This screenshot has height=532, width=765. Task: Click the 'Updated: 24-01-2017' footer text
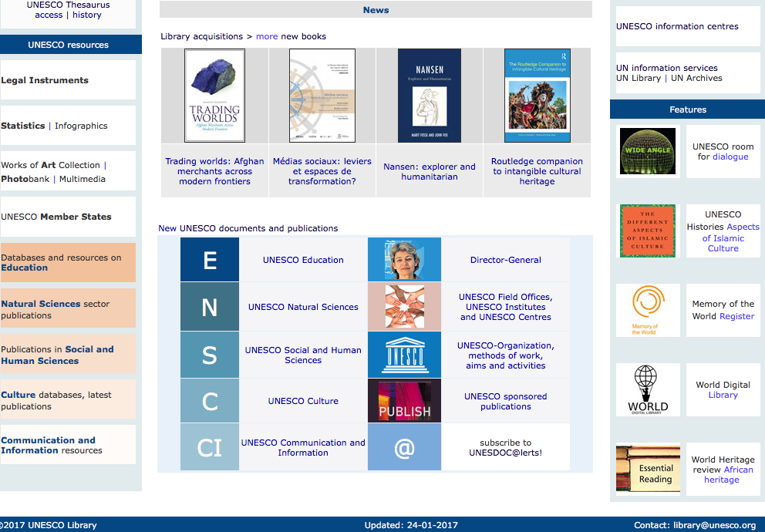coord(411,525)
